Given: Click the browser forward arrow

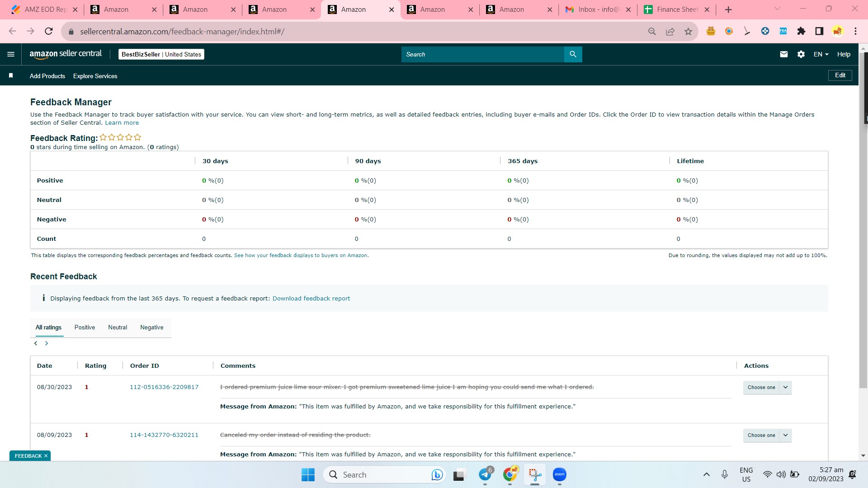Looking at the screenshot, I should (x=30, y=31).
